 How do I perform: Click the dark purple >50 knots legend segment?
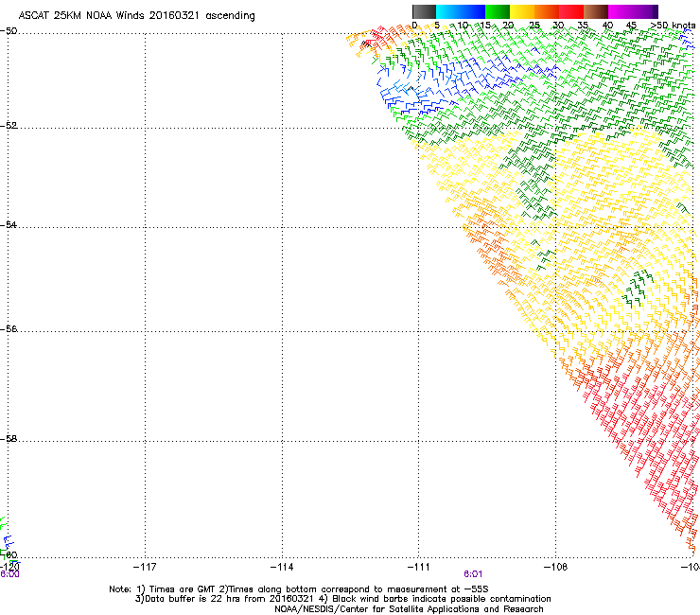(x=656, y=11)
